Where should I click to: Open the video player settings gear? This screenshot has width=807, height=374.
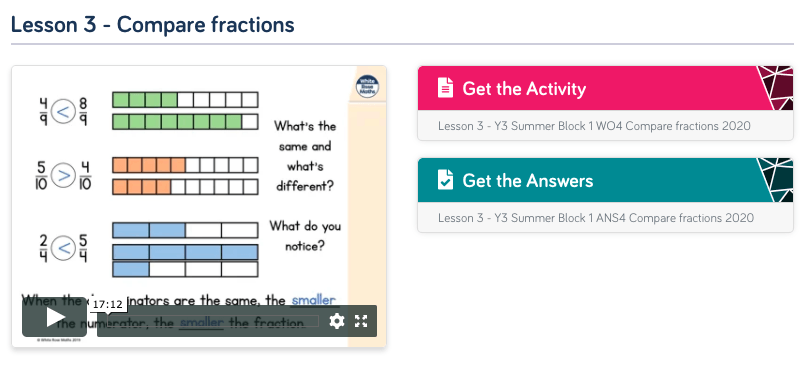click(337, 321)
